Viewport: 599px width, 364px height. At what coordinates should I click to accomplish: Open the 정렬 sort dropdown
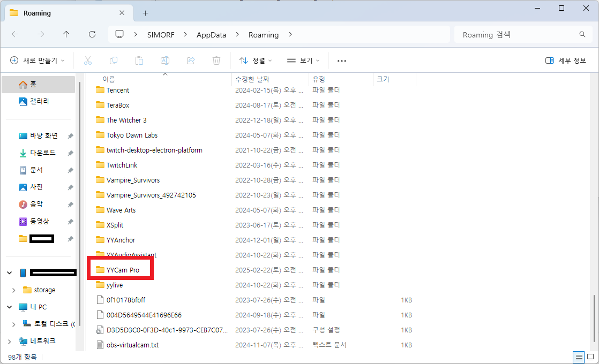click(256, 60)
